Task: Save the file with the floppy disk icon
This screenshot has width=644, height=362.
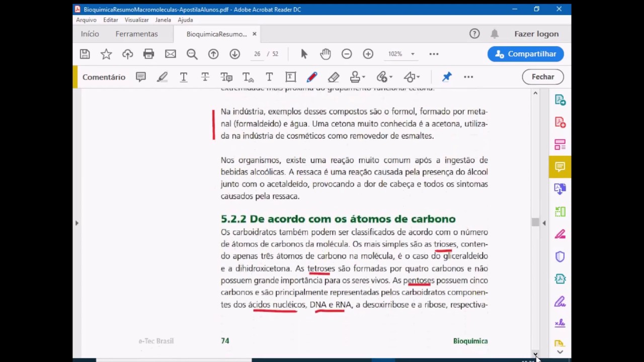Action: tap(85, 54)
